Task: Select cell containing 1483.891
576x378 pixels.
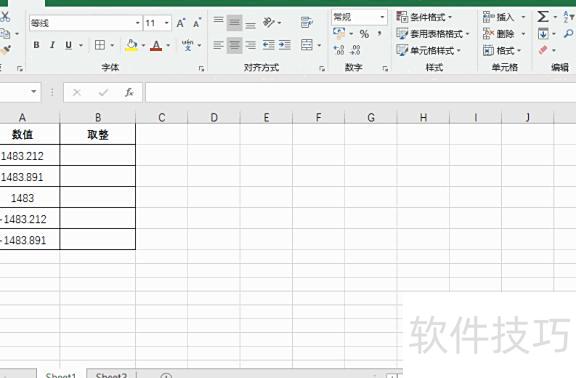Action: pos(30,177)
